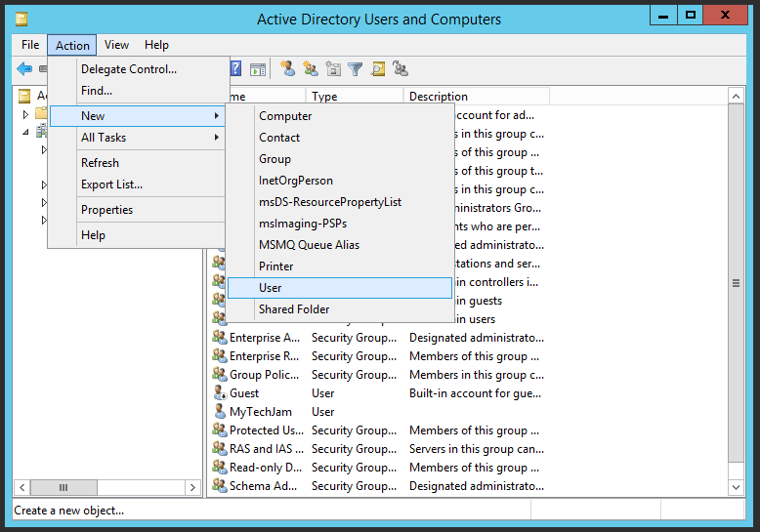Click the MyTechJam user icon
This screenshot has height=532, width=760.
[x=220, y=411]
